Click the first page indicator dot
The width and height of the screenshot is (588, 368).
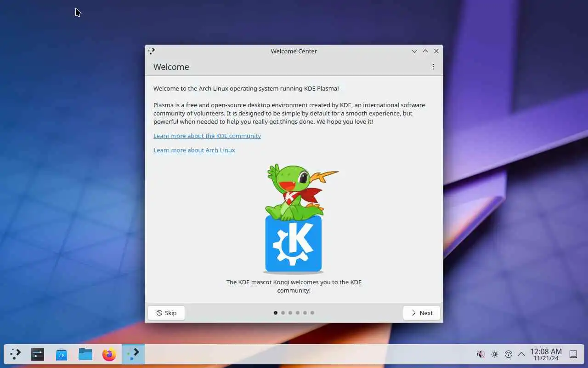pos(276,313)
